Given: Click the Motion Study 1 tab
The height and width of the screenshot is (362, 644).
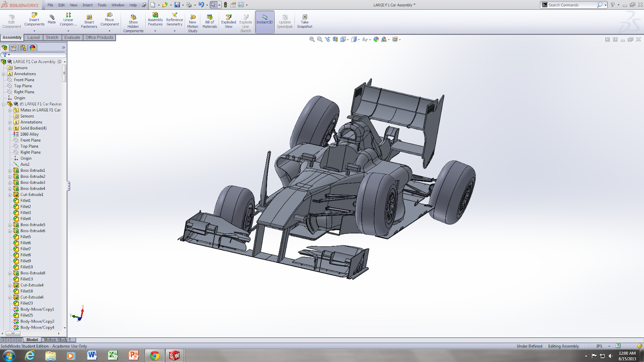Looking at the screenshot, I should [x=58, y=339].
